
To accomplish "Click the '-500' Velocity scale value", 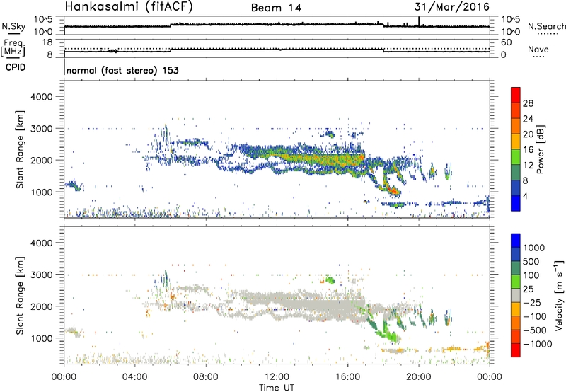I will coord(535,330).
